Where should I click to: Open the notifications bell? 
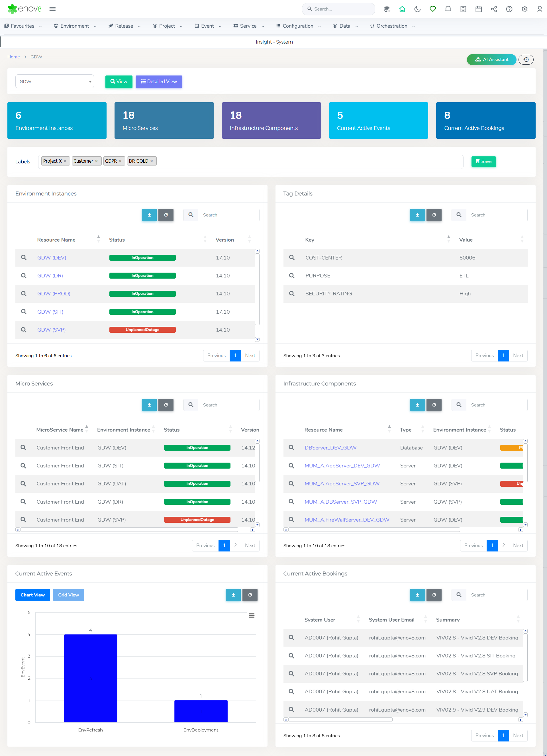(x=448, y=9)
